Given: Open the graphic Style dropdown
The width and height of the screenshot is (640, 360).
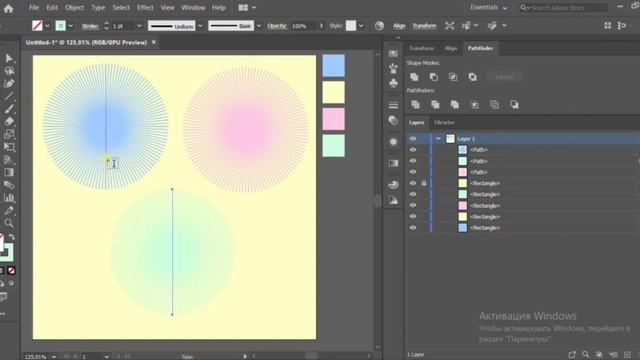Looking at the screenshot, I should (361, 26).
